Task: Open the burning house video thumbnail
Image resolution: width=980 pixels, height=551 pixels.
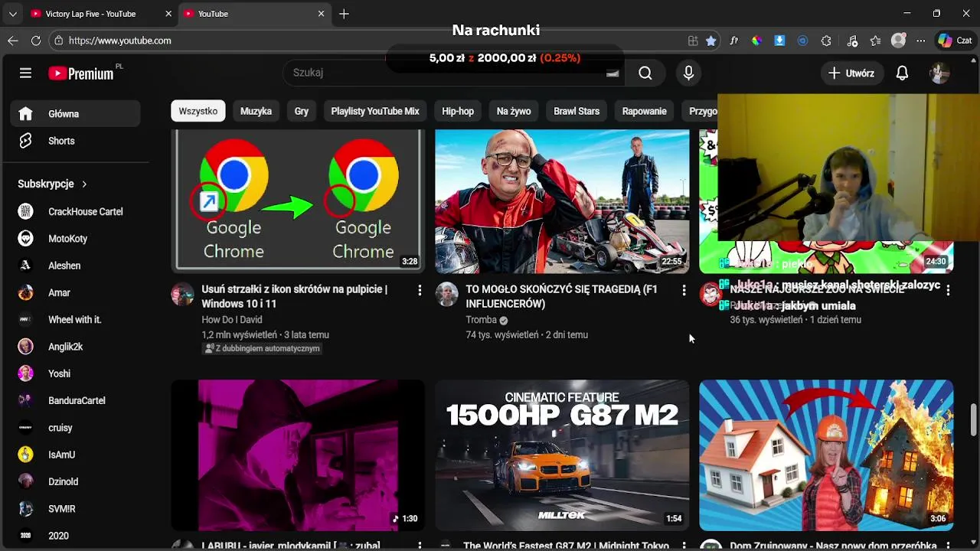Action: (826, 455)
